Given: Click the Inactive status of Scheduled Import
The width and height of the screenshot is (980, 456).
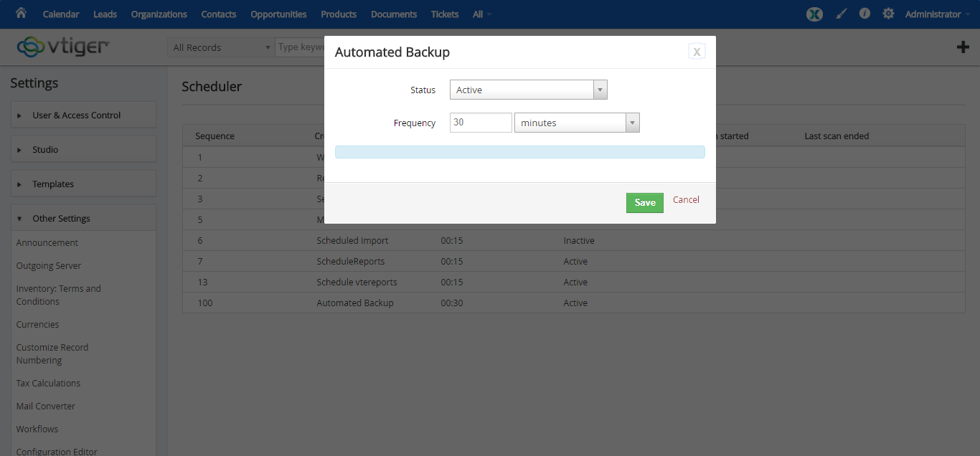Looking at the screenshot, I should [x=579, y=241].
